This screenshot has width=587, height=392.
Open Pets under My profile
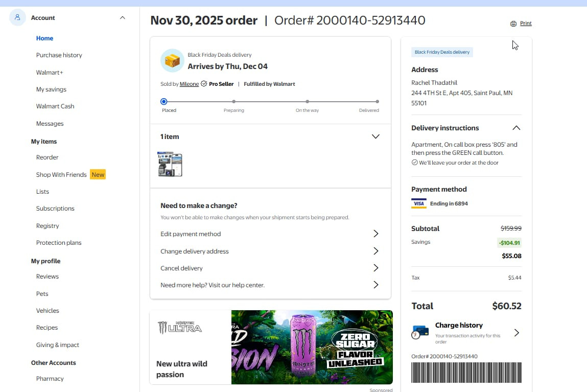(x=42, y=293)
